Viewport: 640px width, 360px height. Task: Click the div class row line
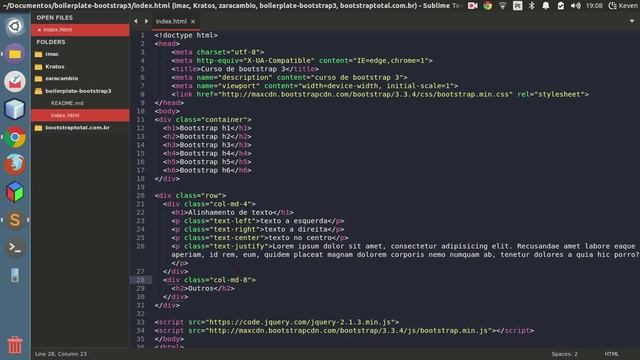pos(190,196)
